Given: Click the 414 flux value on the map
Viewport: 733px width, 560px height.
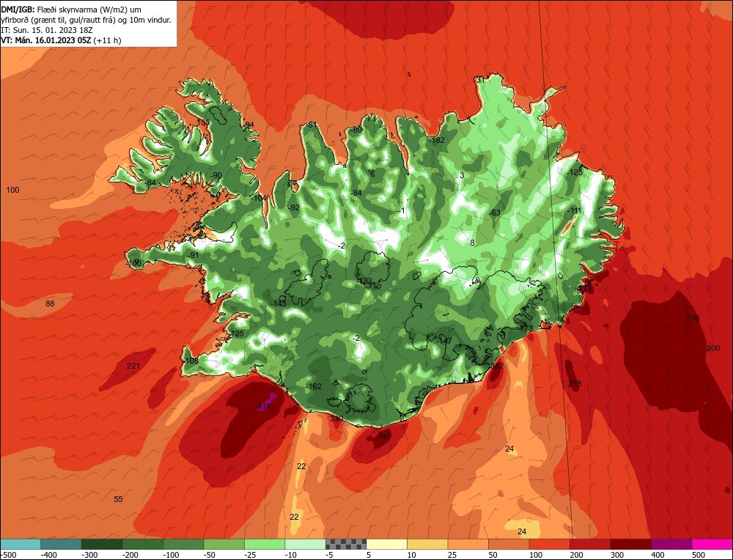Looking at the screenshot, I should click(x=264, y=406).
